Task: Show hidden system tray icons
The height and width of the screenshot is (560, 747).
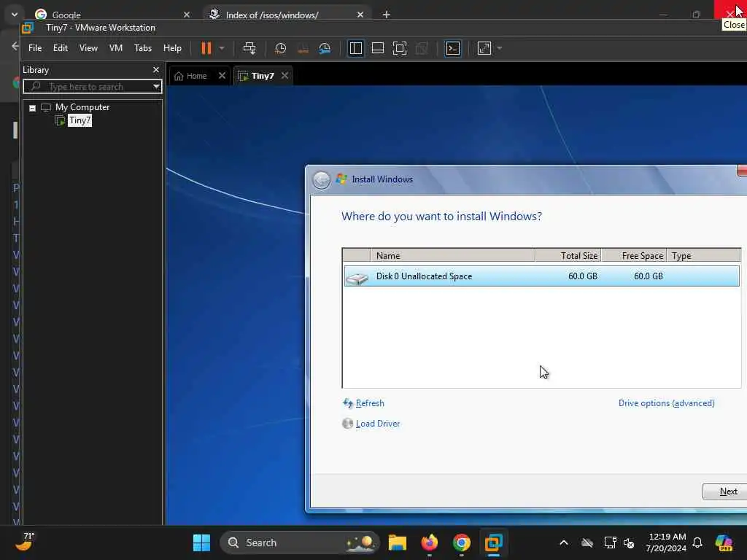Action: tap(564, 542)
